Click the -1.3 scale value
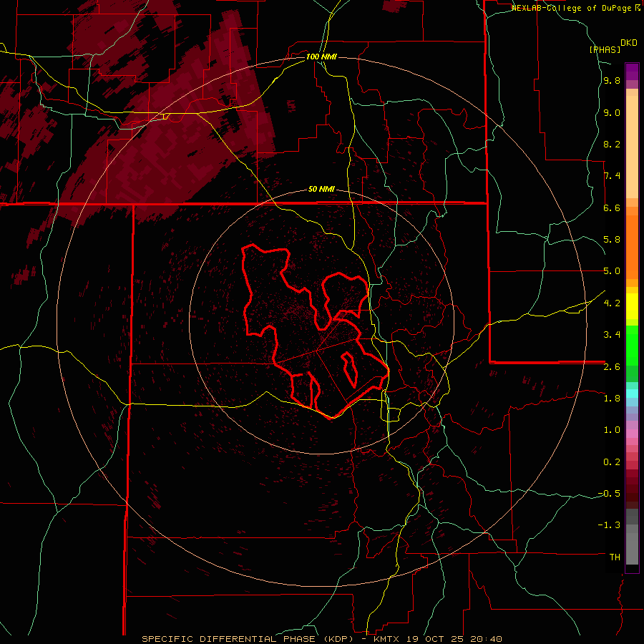644x644 pixels. tap(609, 525)
